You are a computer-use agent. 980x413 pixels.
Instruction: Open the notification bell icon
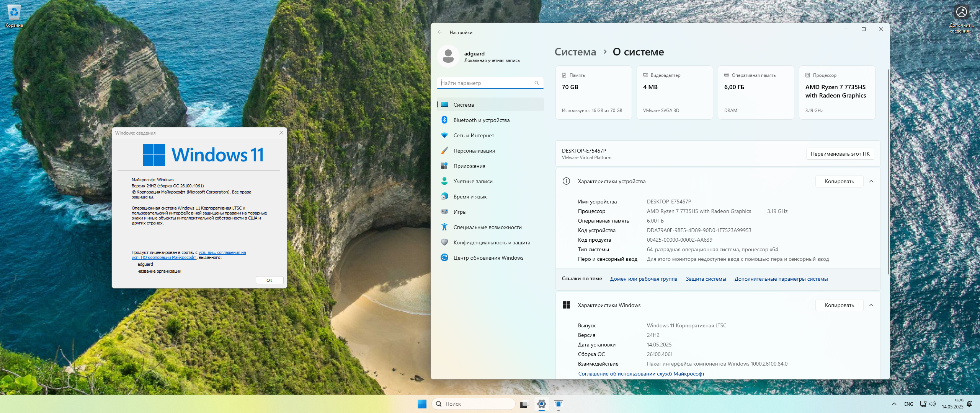(x=970, y=404)
